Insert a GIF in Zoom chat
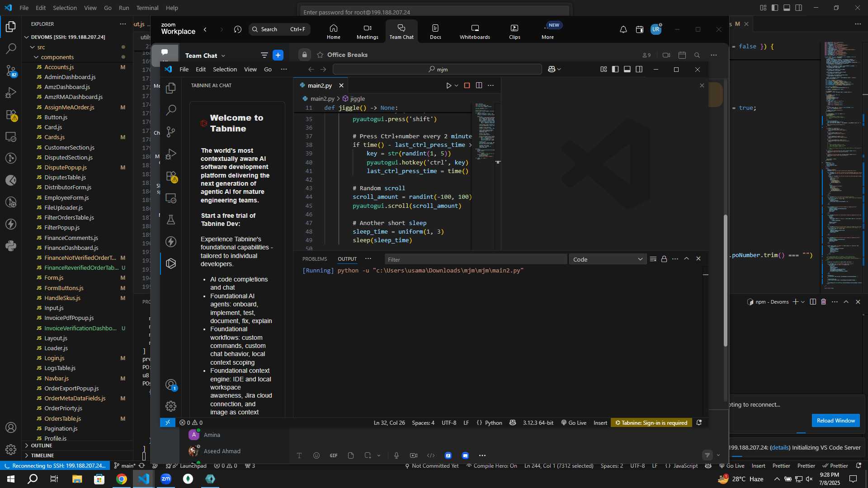The width and height of the screenshot is (868, 488). pyautogui.click(x=334, y=455)
